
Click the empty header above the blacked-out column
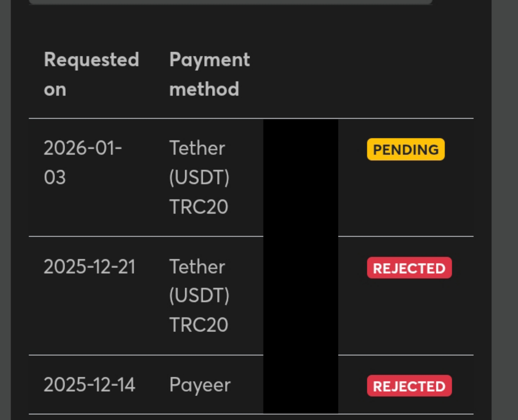[x=300, y=74]
